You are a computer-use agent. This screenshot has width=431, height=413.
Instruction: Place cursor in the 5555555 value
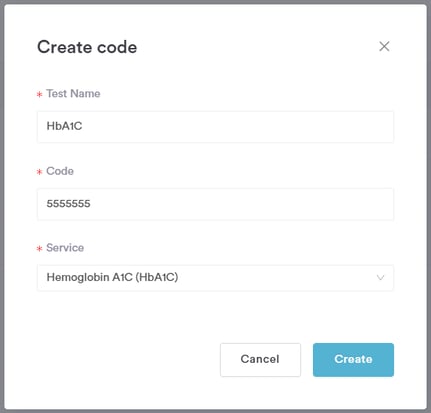(68, 204)
